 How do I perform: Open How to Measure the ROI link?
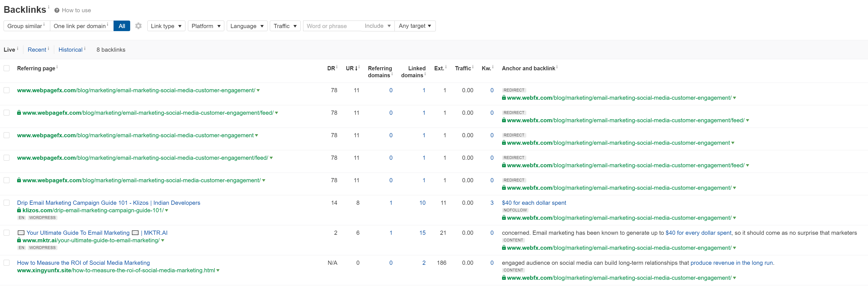pos(84,263)
